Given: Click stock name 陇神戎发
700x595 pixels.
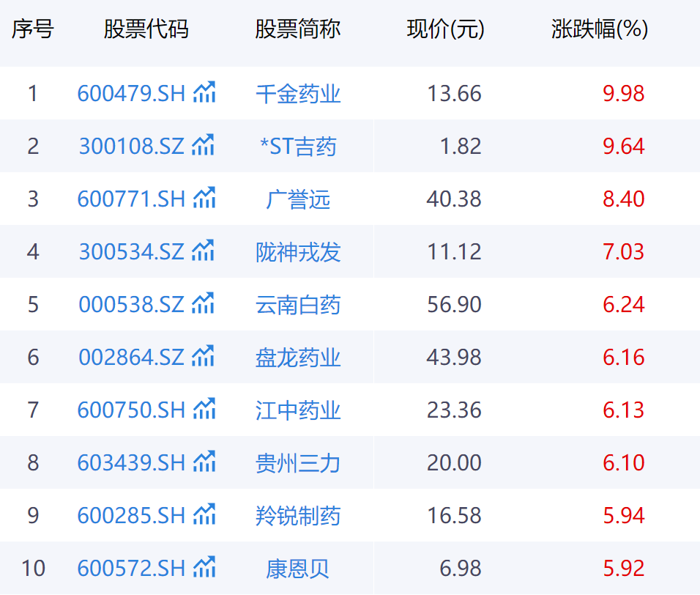Looking at the screenshot, I should [298, 252].
